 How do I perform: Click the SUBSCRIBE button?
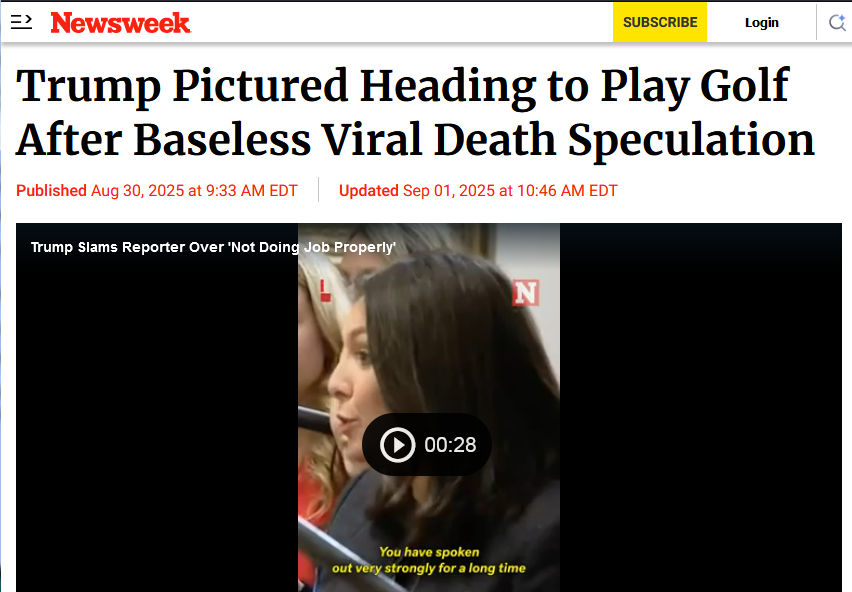(x=660, y=22)
